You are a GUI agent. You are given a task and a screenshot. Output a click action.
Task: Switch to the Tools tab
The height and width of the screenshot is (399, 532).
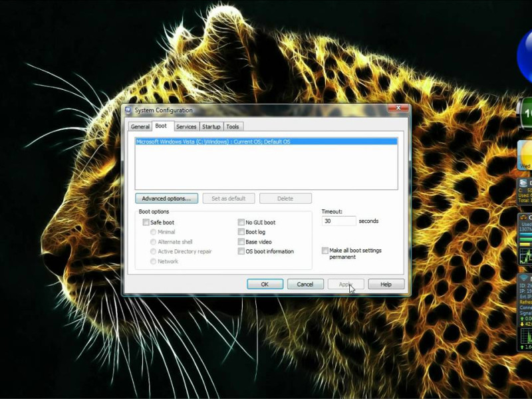pos(233,126)
